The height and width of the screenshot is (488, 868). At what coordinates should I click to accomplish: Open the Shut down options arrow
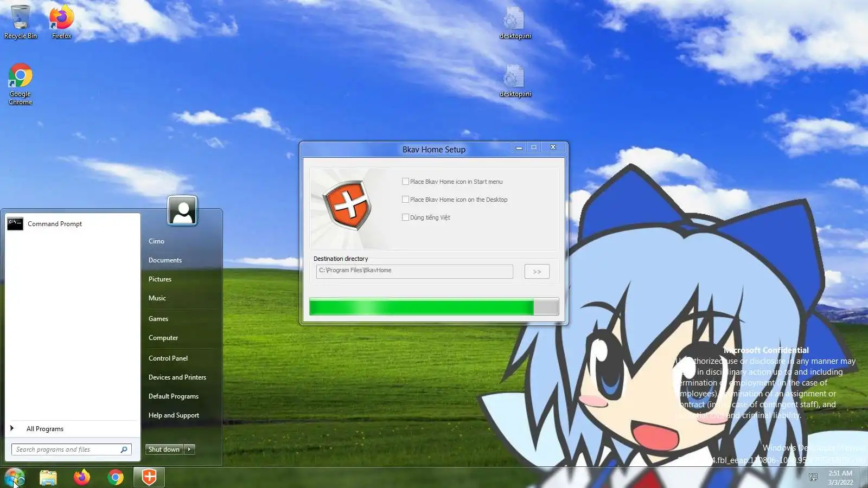(x=189, y=450)
